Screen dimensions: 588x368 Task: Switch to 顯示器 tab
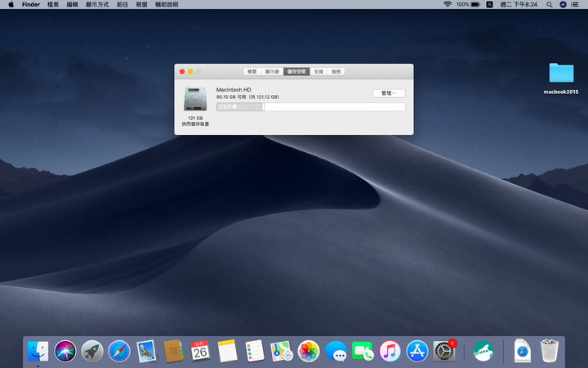[272, 71]
